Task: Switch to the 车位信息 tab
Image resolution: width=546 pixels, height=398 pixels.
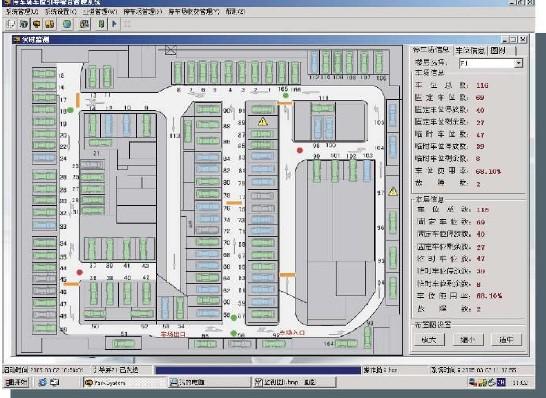Action: pos(470,51)
